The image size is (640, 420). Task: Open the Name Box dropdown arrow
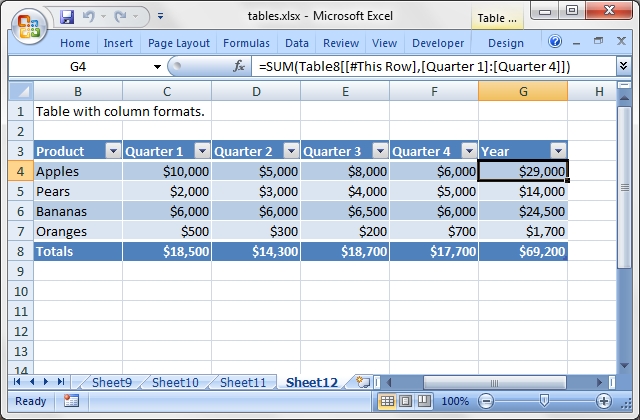[157, 67]
